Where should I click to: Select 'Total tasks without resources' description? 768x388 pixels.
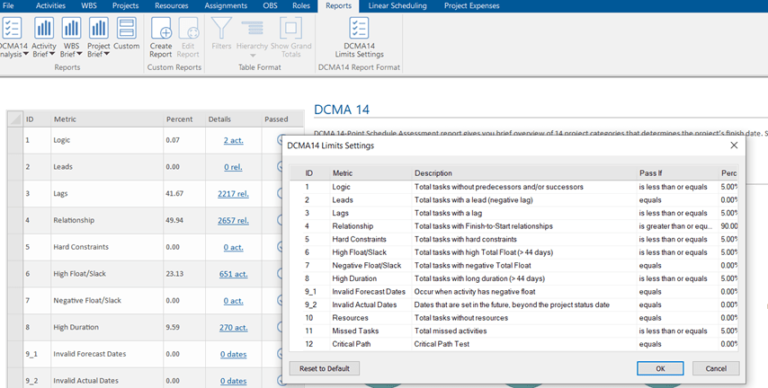pos(461,317)
